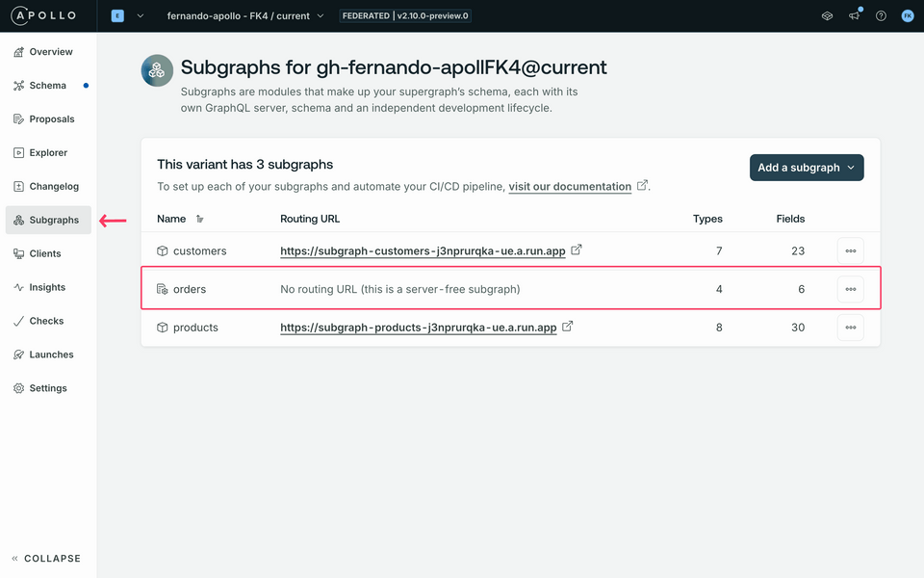Click the Apollo logo
This screenshot has width=924, height=578.
43,16
